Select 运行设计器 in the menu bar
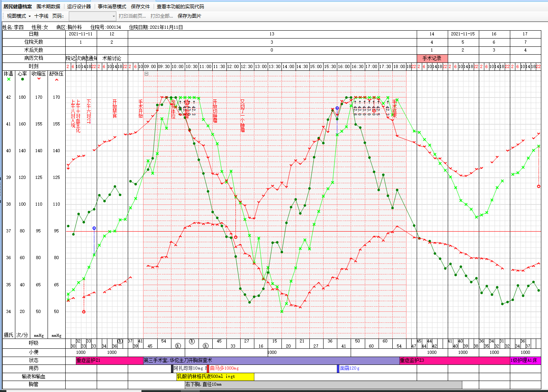The height and width of the screenshot is (392, 548). [x=79, y=7]
